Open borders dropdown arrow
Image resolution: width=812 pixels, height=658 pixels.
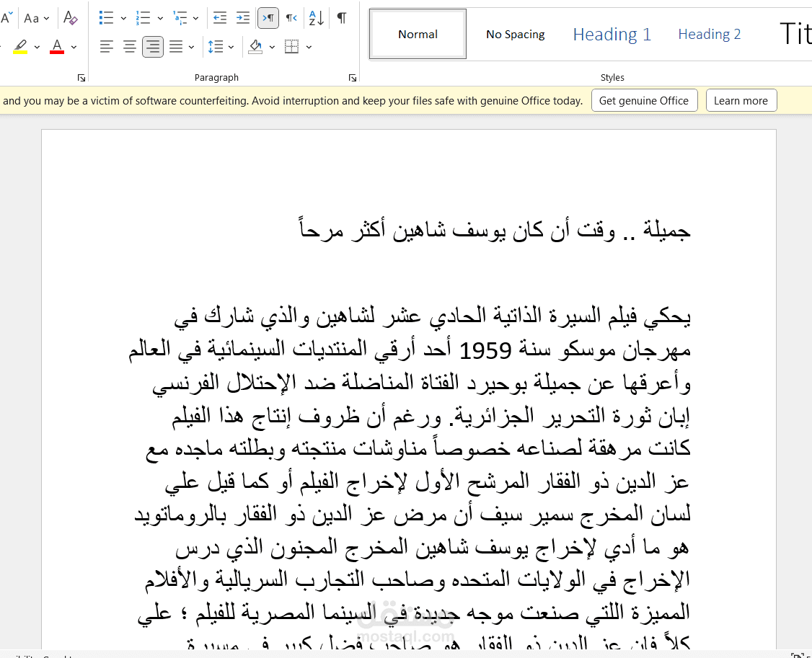[x=309, y=47]
